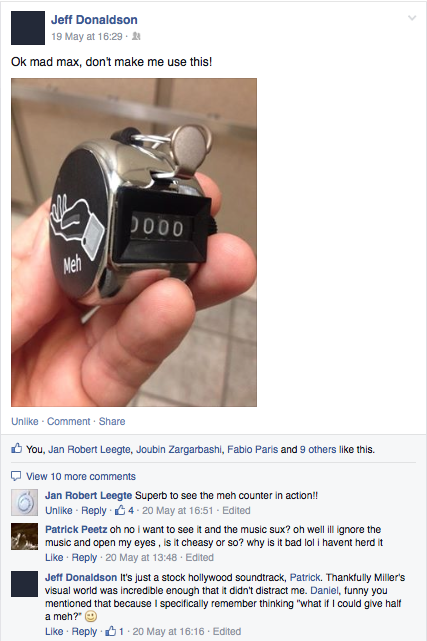This screenshot has width=427, height=641.
Task: Expand View 10 more comments
Action: coord(81,476)
